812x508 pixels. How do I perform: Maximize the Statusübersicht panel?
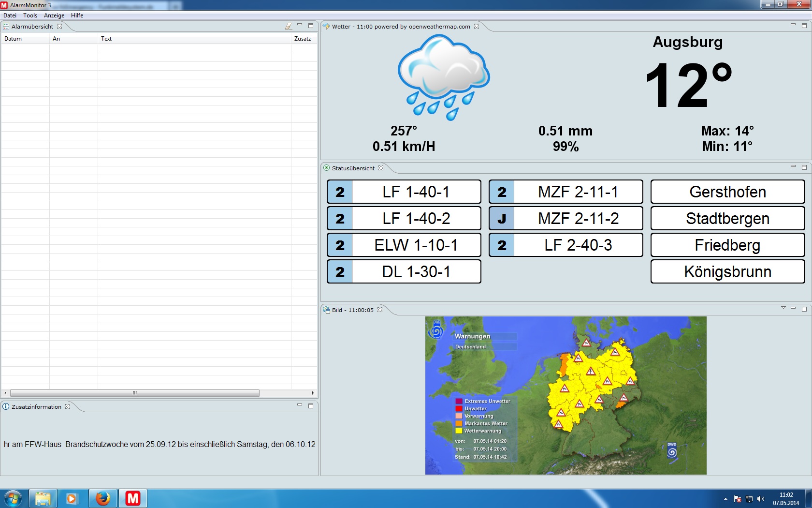[x=804, y=167]
